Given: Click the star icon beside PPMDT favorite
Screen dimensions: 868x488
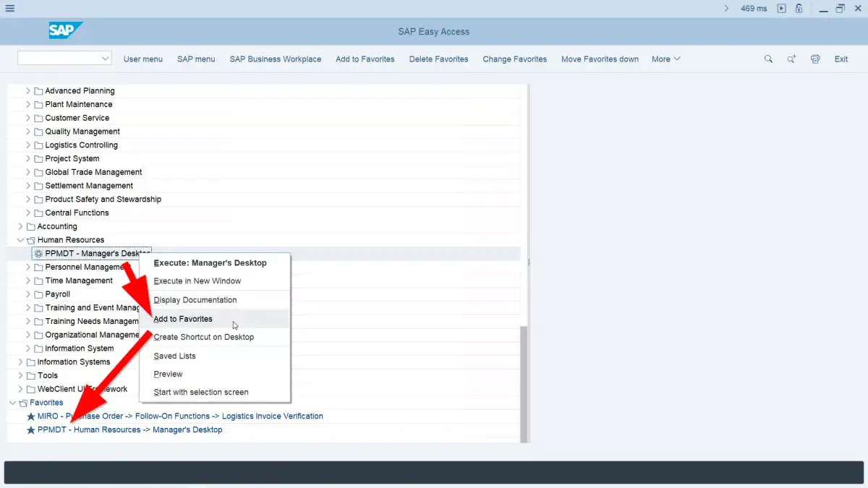Looking at the screenshot, I should [x=30, y=430].
